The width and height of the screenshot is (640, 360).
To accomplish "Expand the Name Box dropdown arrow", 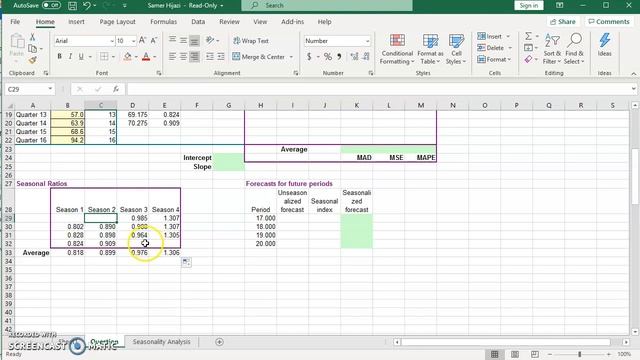I will click(x=50, y=89).
